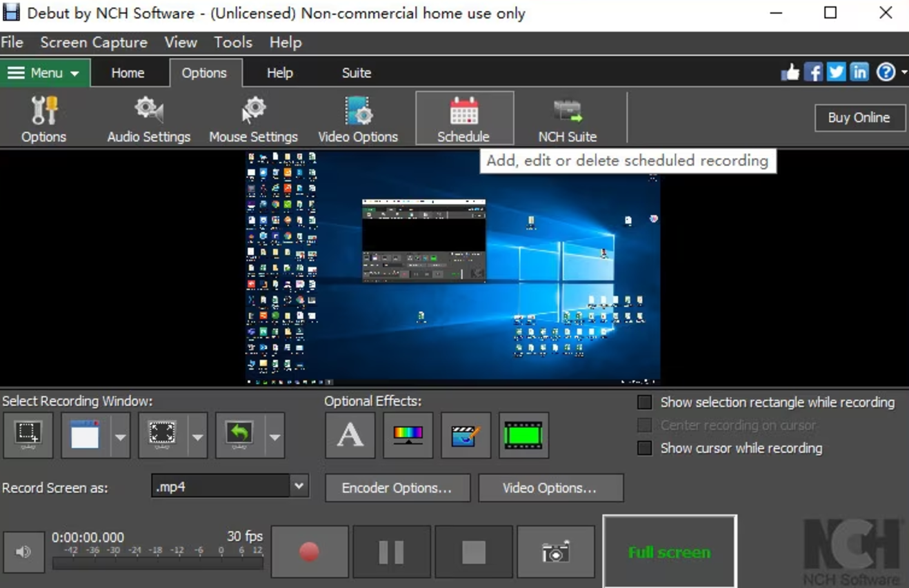
Task: Click the Encoder Options button
Action: pos(397,487)
